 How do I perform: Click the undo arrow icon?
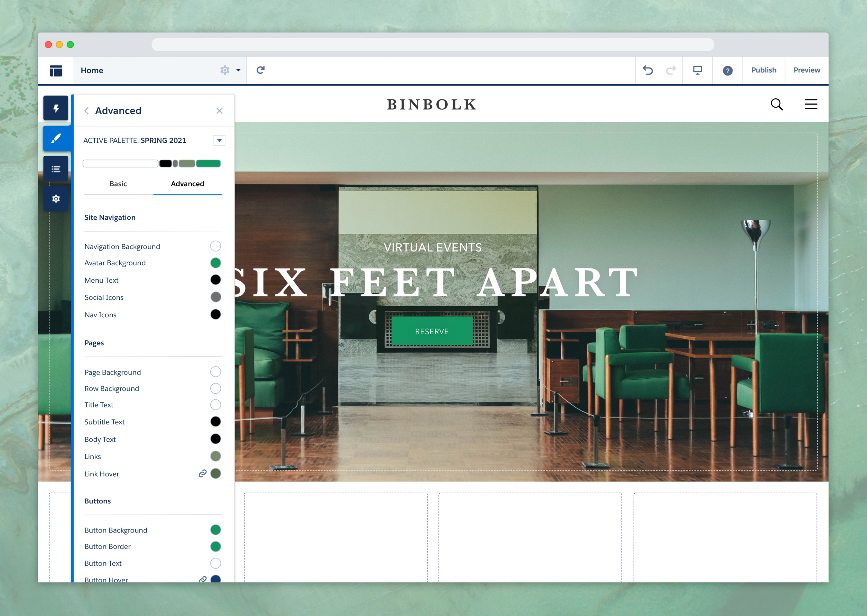point(647,70)
